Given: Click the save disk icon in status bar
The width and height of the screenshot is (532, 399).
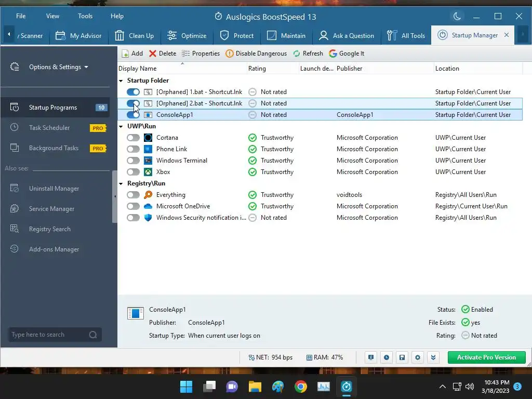Looking at the screenshot, I should tap(402, 357).
